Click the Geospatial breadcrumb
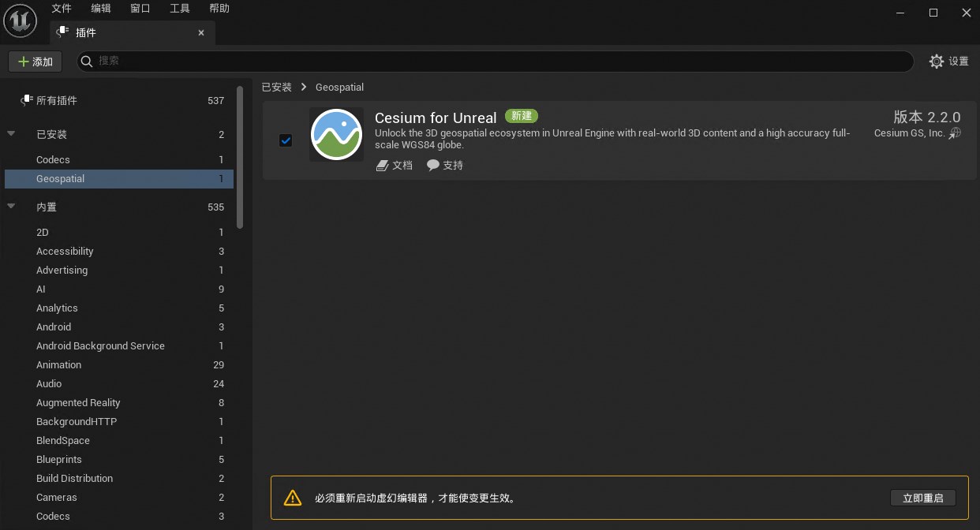Image resolution: width=980 pixels, height=530 pixels. coord(339,87)
